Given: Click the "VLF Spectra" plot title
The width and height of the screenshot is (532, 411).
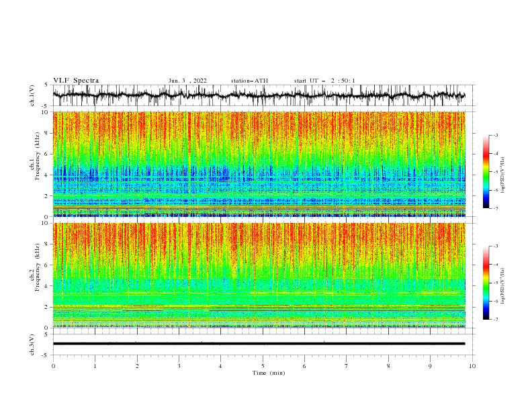Looking at the screenshot, I should pyautogui.click(x=76, y=81).
